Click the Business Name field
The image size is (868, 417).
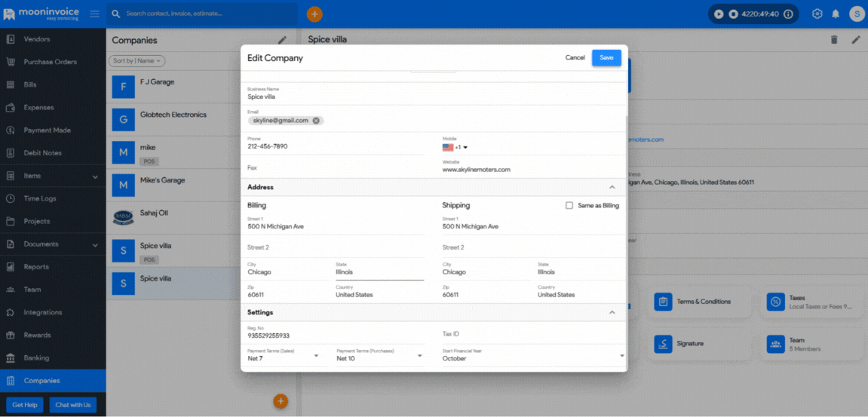[434, 94]
